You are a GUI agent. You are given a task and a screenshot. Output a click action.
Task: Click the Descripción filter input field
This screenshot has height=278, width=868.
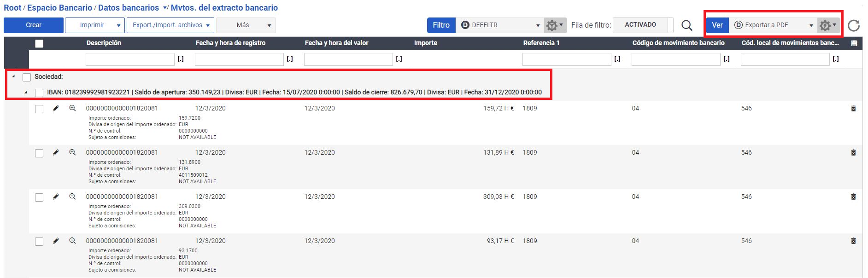pyautogui.click(x=130, y=59)
